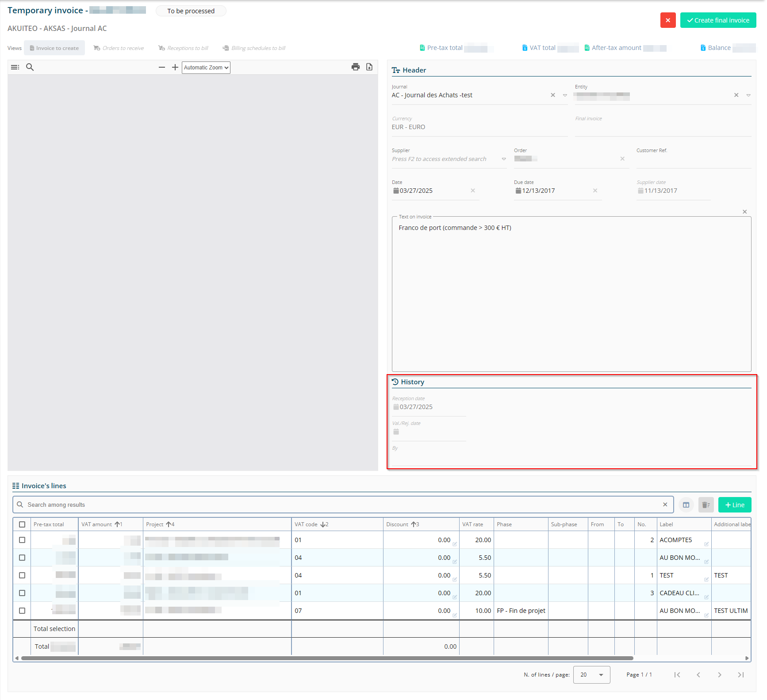The height and width of the screenshot is (700, 767).
Task: Open the Automatic Zoom dropdown
Action: point(206,68)
